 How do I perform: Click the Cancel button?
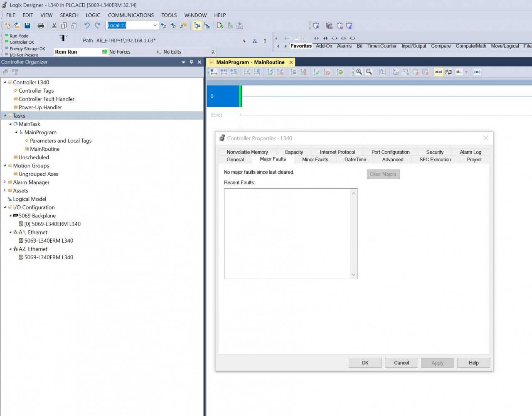coord(401,363)
